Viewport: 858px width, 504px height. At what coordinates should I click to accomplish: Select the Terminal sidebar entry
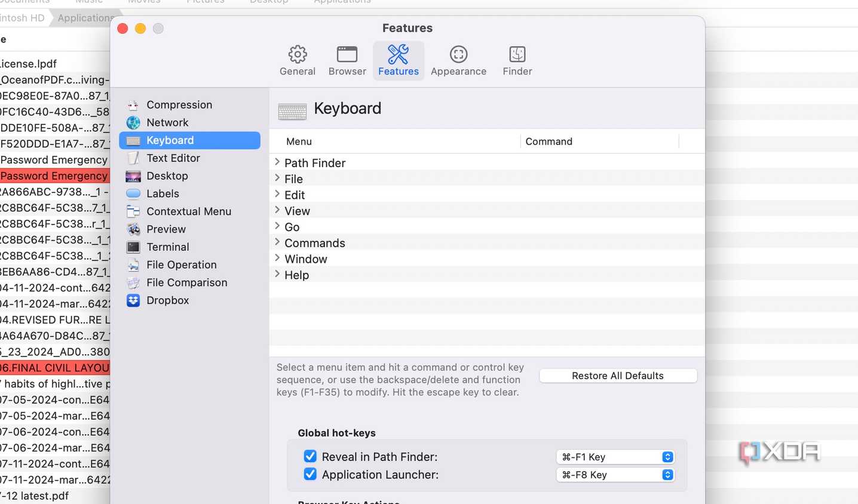189,247
